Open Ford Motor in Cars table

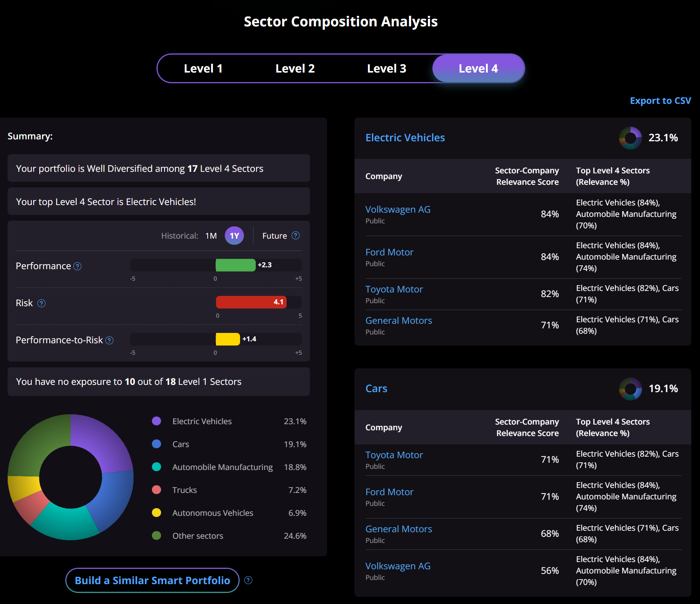(x=389, y=492)
